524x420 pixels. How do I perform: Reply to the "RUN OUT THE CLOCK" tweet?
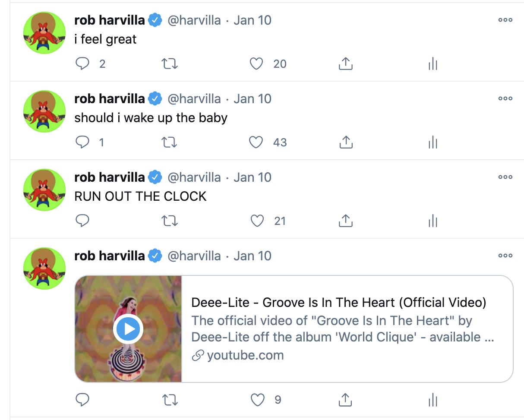coord(82,221)
